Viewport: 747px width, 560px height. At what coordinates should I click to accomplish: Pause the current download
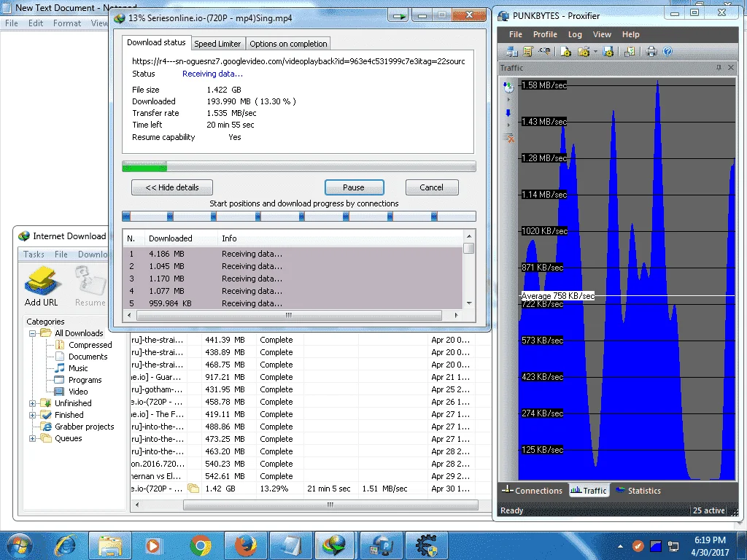pos(354,187)
